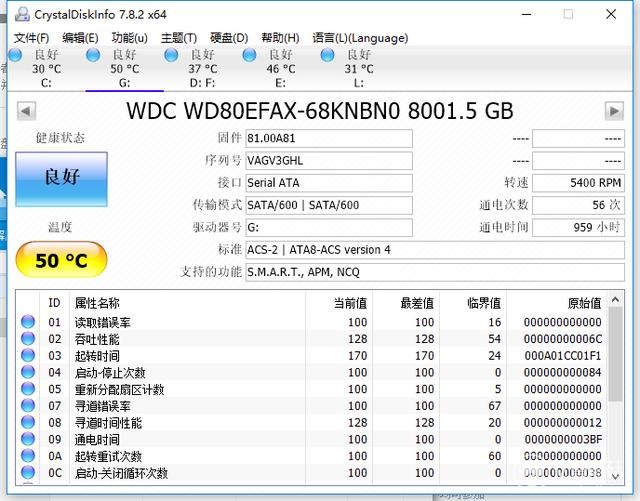Switch to the G: 50 °C disk tab

(124, 69)
